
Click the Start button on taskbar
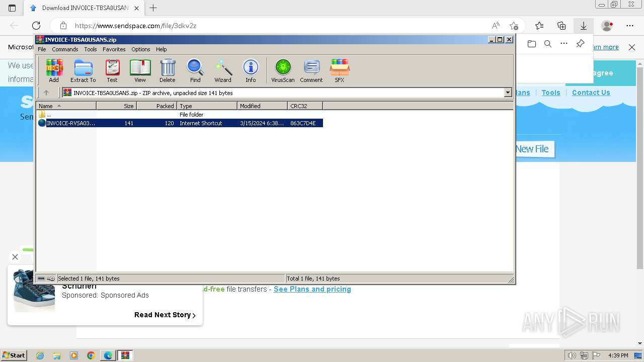point(14,355)
